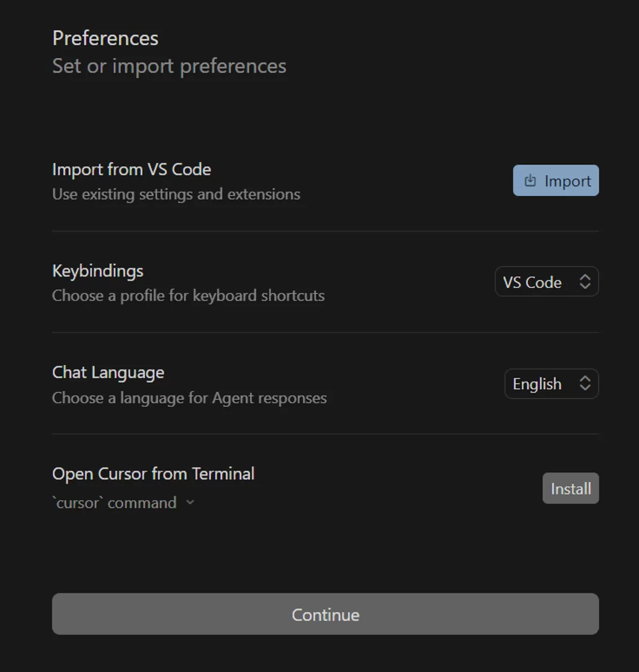This screenshot has height=672, width=639.
Task: Click the Keybindings section label
Action: 97,271
